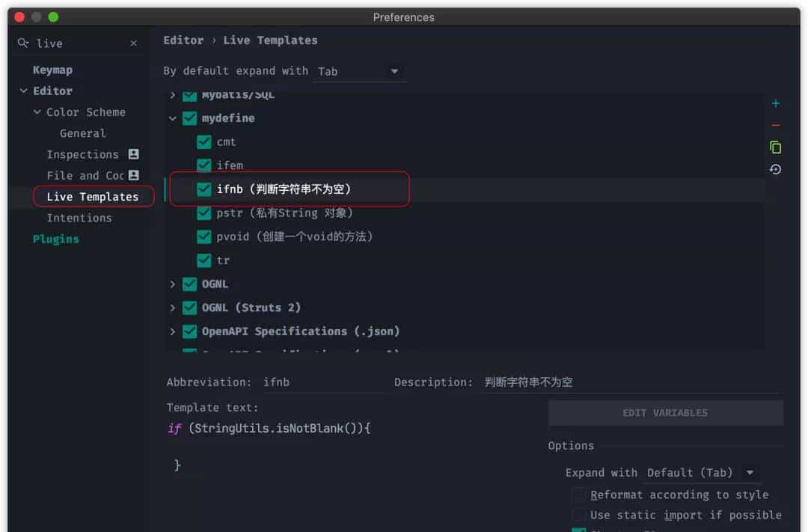Open Intentions settings page
The height and width of the screenshot is (532, 808).
(x=79, y=218)
